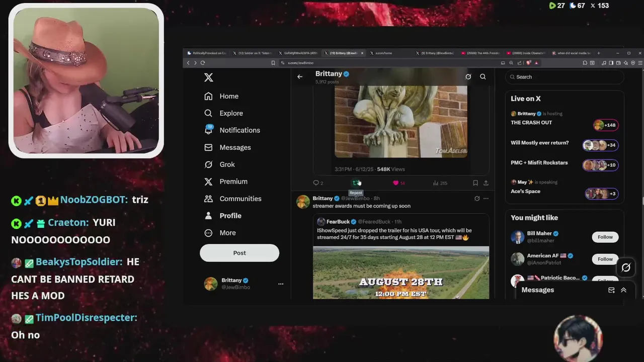Click the search icon in profile header

pos(482,77)
